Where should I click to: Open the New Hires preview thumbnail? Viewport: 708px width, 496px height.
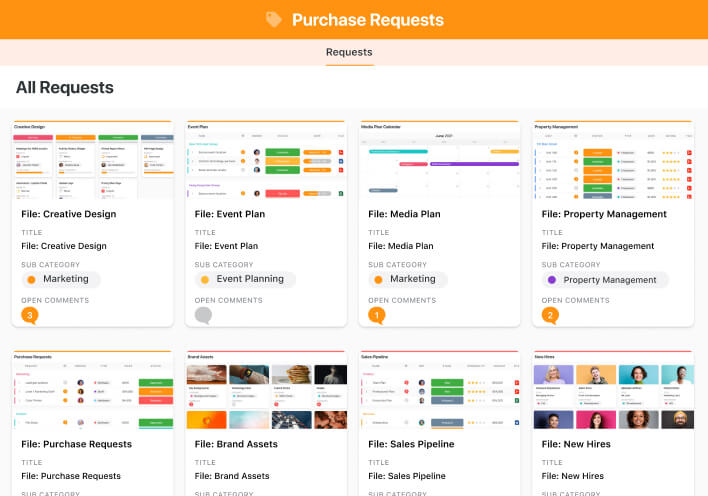(613, 390)
